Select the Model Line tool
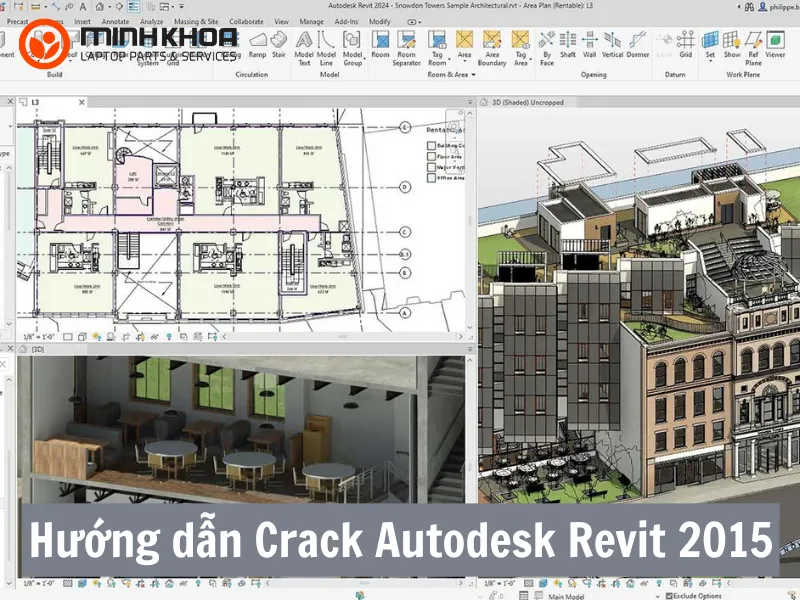800x600 pixels. (x=326, y=48)
